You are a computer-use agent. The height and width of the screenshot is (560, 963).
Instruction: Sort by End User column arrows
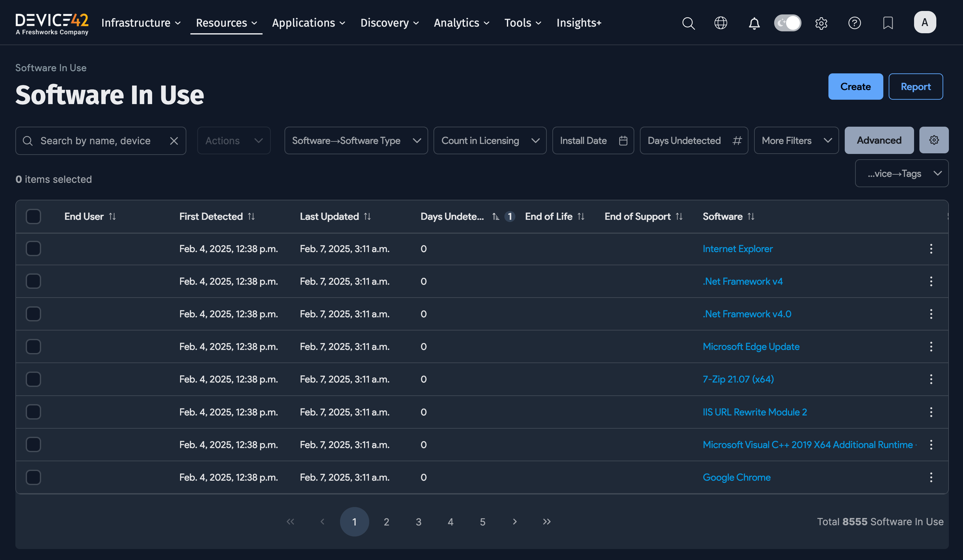pyautogui.click(x=112, y=217)
